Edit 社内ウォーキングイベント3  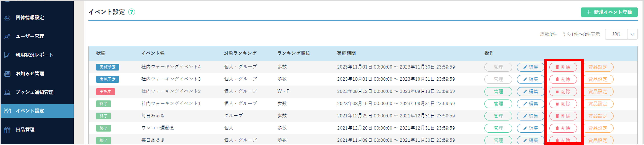pyautogui.click(x=531, y=79)
